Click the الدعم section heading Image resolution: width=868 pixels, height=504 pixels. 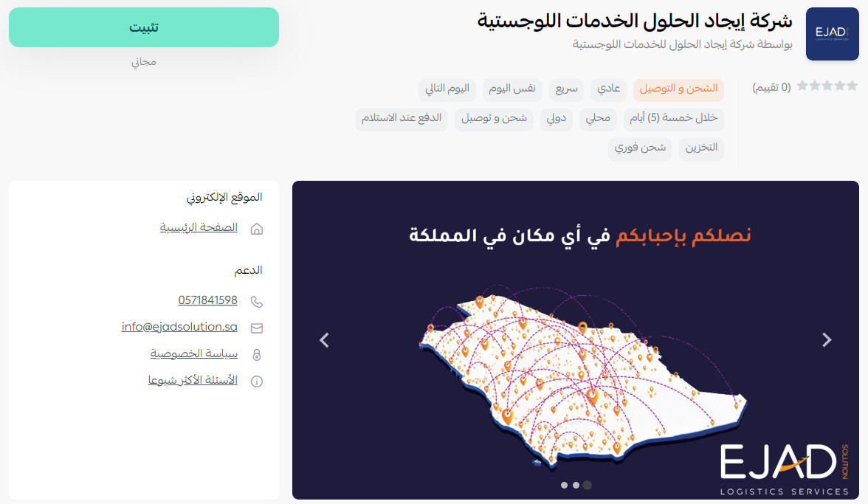click(248, 271)
